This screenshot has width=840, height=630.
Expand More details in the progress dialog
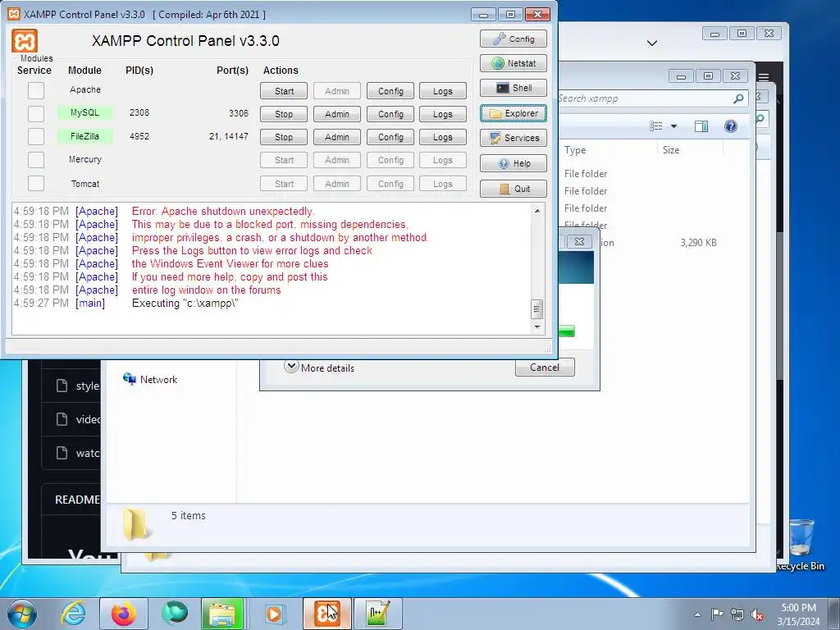pyautogui.click(x=320, y=367)
